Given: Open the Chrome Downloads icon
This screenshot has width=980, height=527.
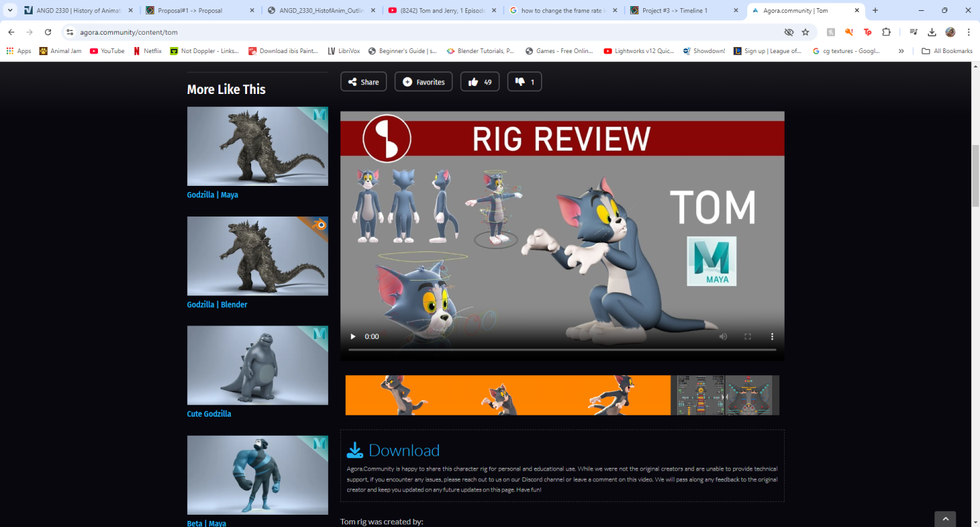Looking at the screenshot, I should 932,32.
